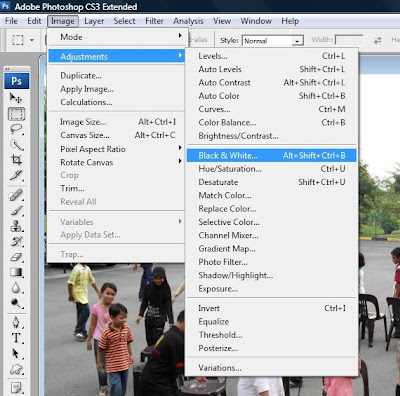Open the Analysis menu

tap(188, 21)
